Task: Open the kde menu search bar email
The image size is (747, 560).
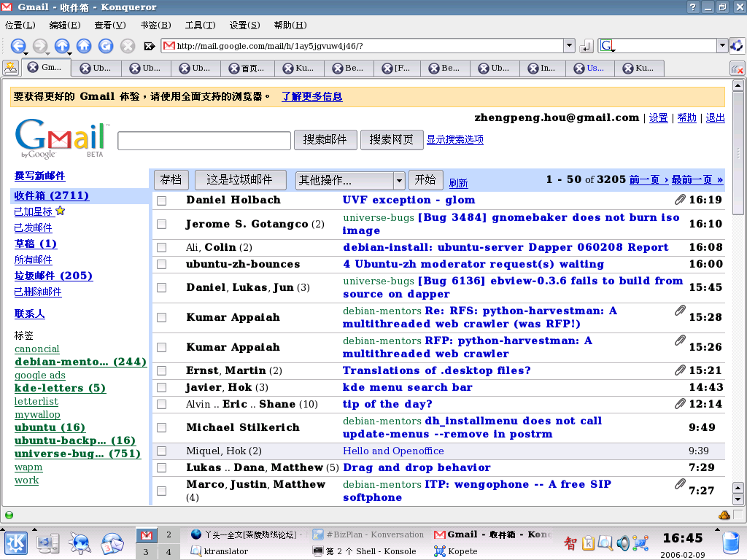Action: 407,388
